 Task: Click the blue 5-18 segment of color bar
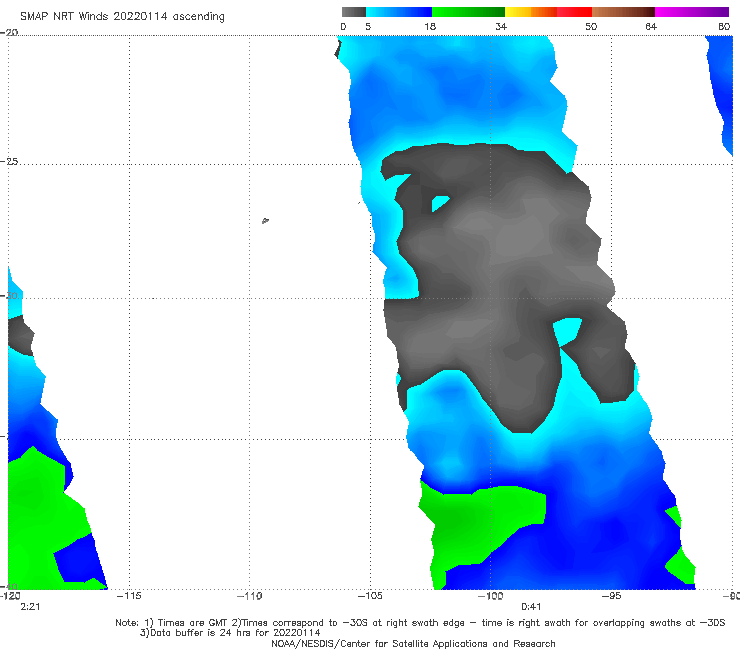point(399,12)
